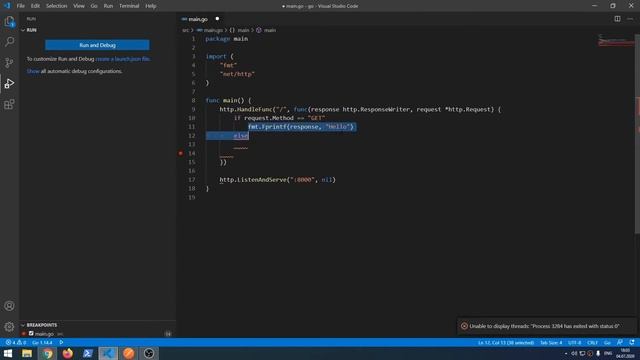The image size is (640, 360).
Task: Click the taskbar clock and date
Action: pyautogui.click(x=625, y=353)
